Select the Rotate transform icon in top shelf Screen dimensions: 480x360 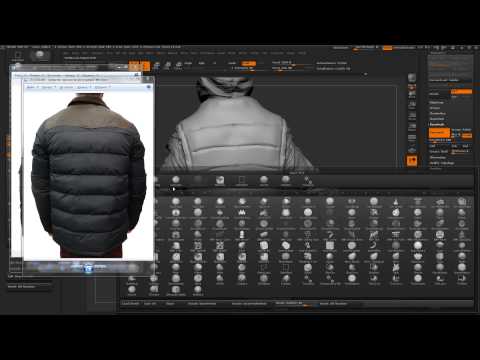coord(179,66)
